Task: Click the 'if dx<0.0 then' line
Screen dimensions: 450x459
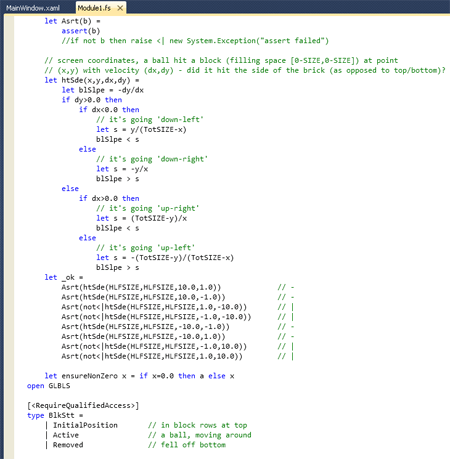Action: (x=109, y=110)
